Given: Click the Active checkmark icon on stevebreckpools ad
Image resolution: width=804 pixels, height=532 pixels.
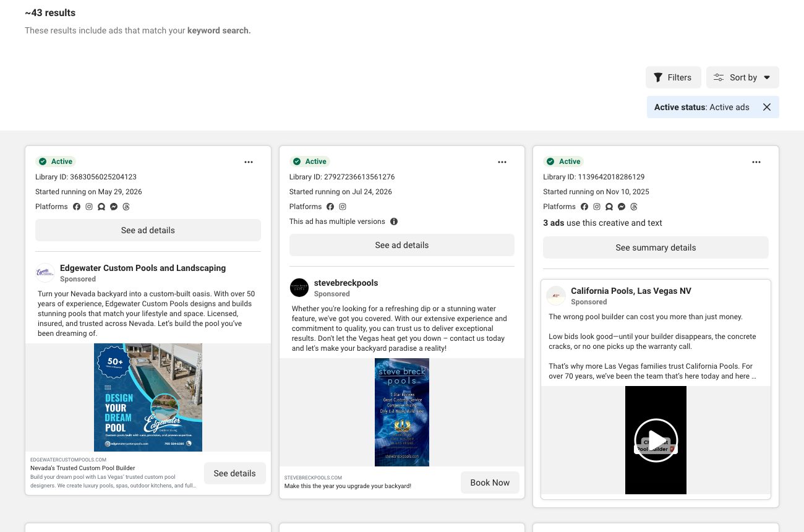Looking at the screenshot, I should point(297,161).
